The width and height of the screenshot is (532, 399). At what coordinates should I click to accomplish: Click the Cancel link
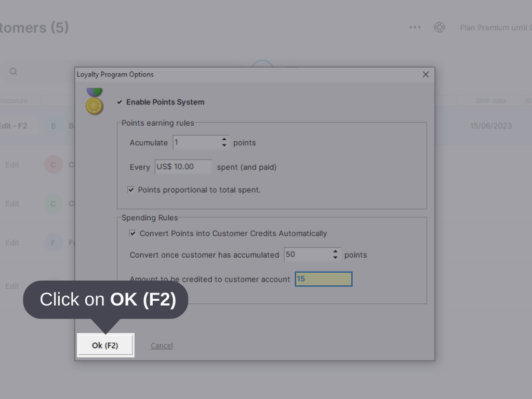coord(161,345)
